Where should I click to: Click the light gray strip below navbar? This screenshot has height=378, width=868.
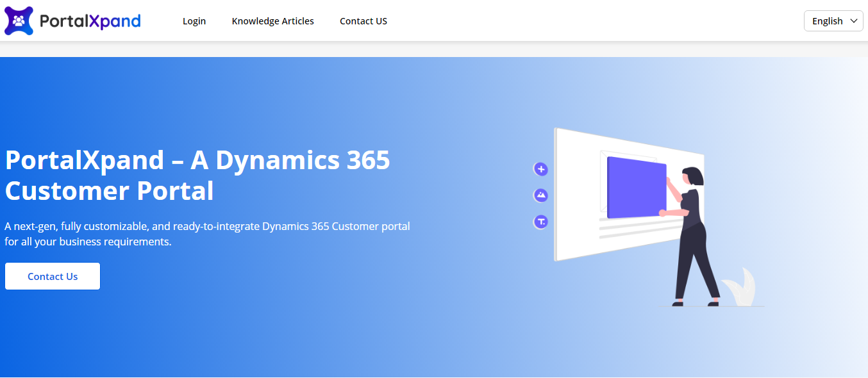(x=434, y=49)
